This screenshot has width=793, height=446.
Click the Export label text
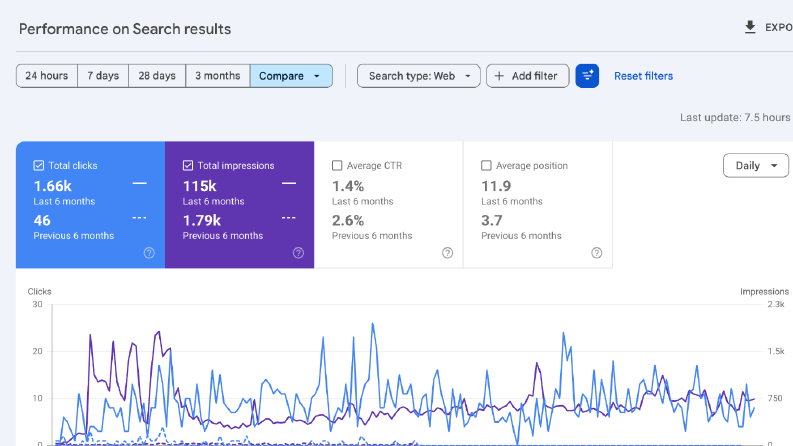pos(779,28)
